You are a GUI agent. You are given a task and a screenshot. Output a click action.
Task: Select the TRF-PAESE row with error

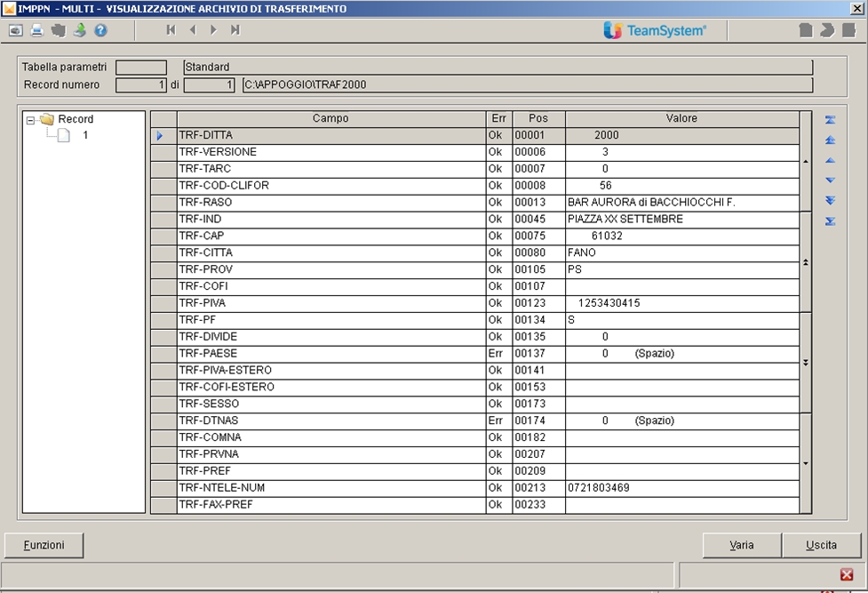pos(330,354)
